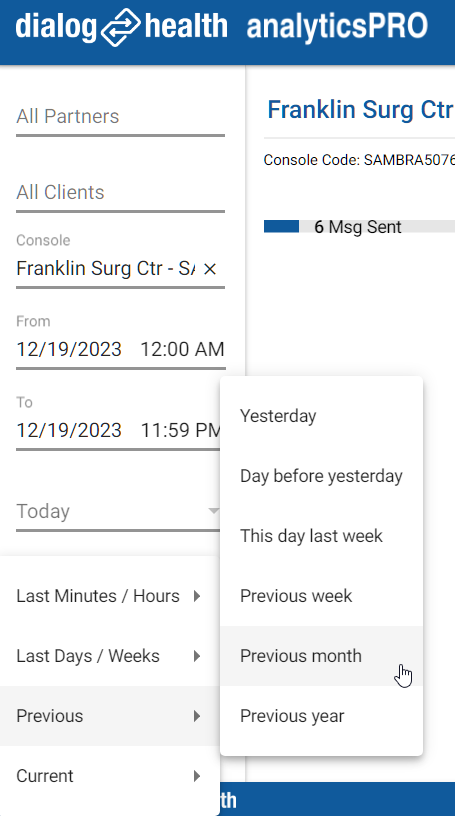Click the Previous submenu arrow icon
455x816 pixels.
pyautogui.click(x=197, y=716)
